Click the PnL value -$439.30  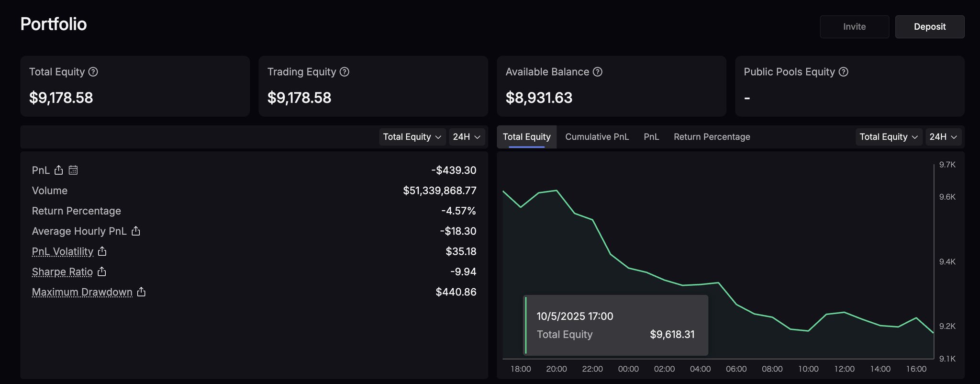[x=454, y=170]
